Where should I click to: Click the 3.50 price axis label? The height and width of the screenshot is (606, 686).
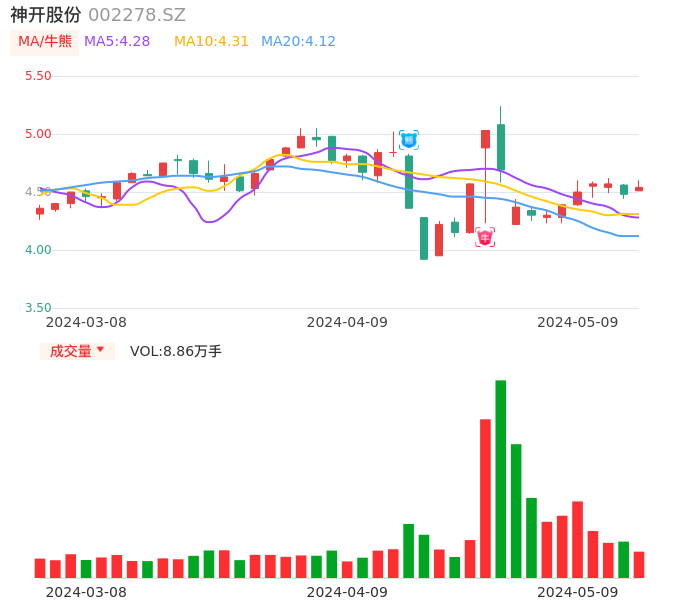tap(38, 308)
